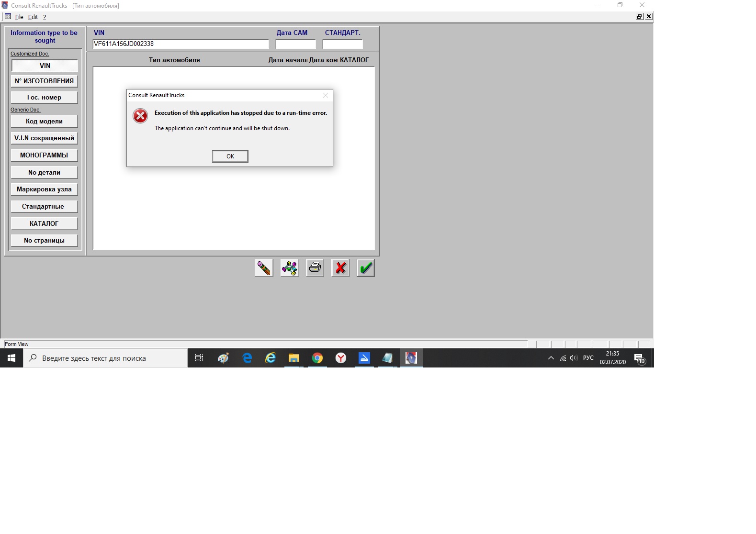Viewport: 756px width, 534px height.
Task: Select the V.I.N сокращенный button
Action: tap(45, 138)
